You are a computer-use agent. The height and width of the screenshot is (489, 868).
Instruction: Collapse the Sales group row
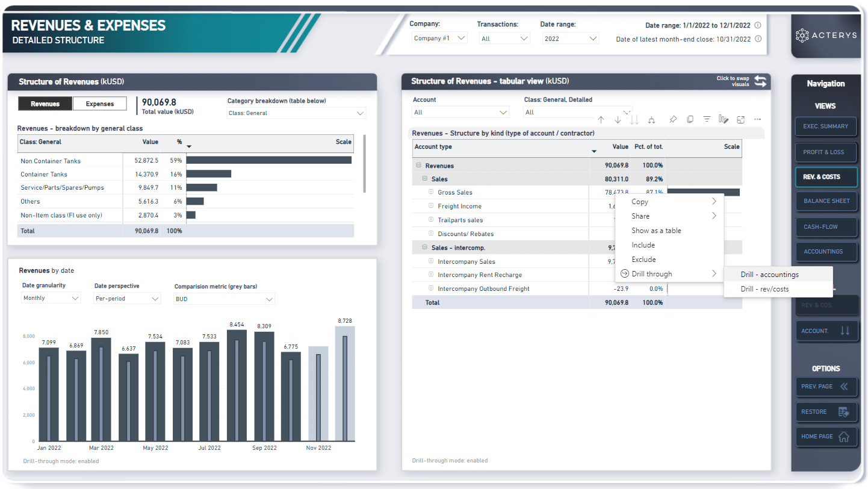424,179
